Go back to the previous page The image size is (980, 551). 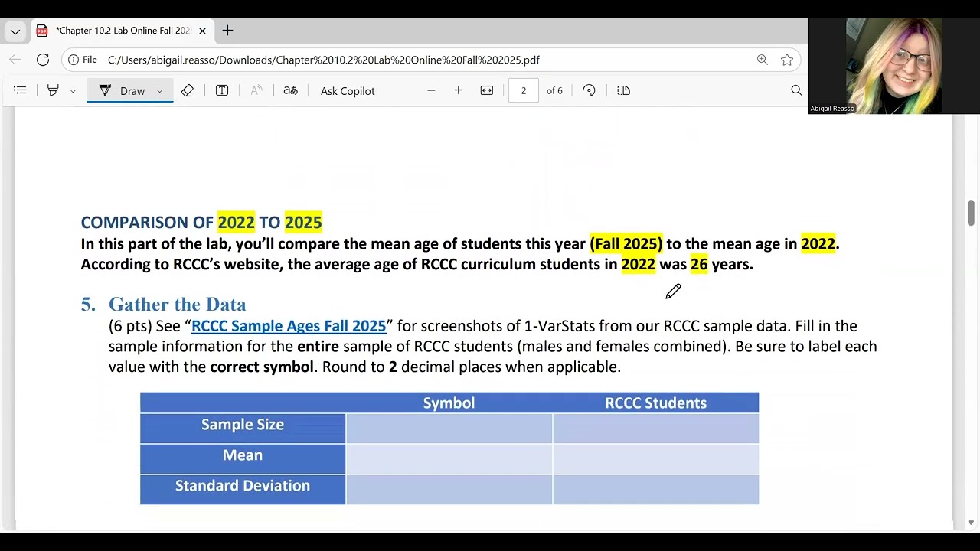click(x=15, y=60)
